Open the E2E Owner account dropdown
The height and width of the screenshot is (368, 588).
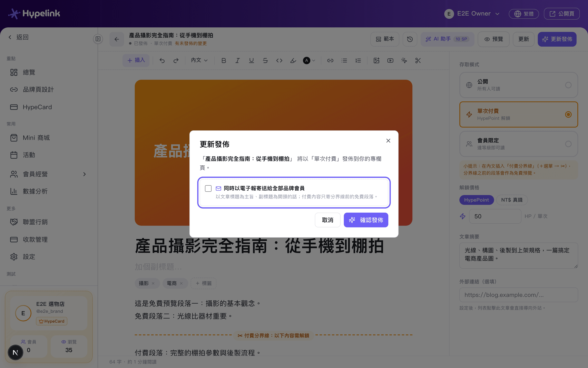coord(472,14)
